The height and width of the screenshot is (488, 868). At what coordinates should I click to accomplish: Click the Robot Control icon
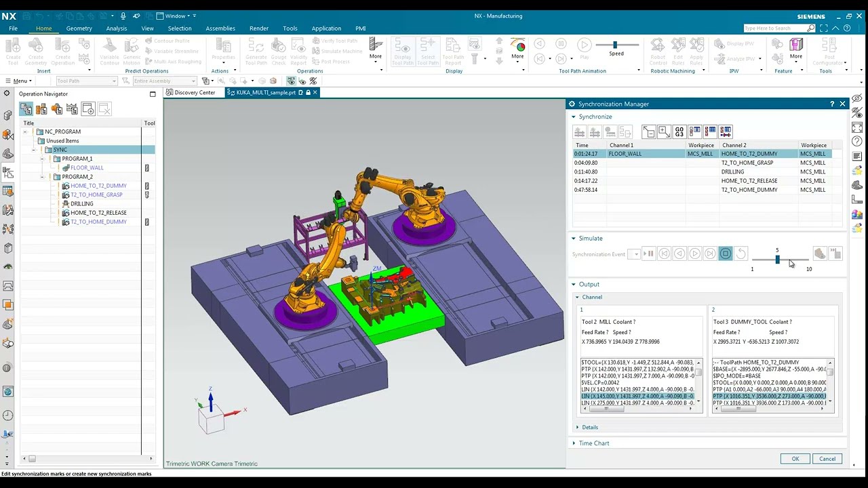point(658,52)
